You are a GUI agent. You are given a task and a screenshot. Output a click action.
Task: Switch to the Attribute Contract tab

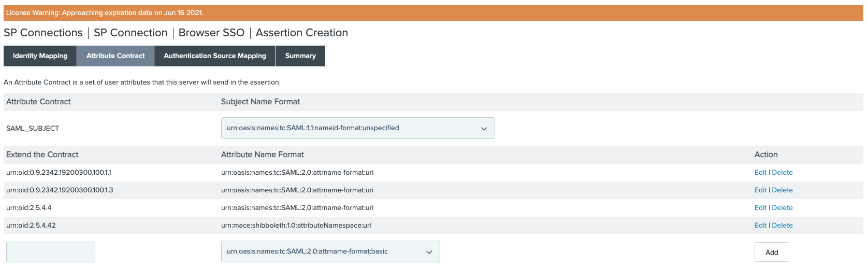coord(115,56)
